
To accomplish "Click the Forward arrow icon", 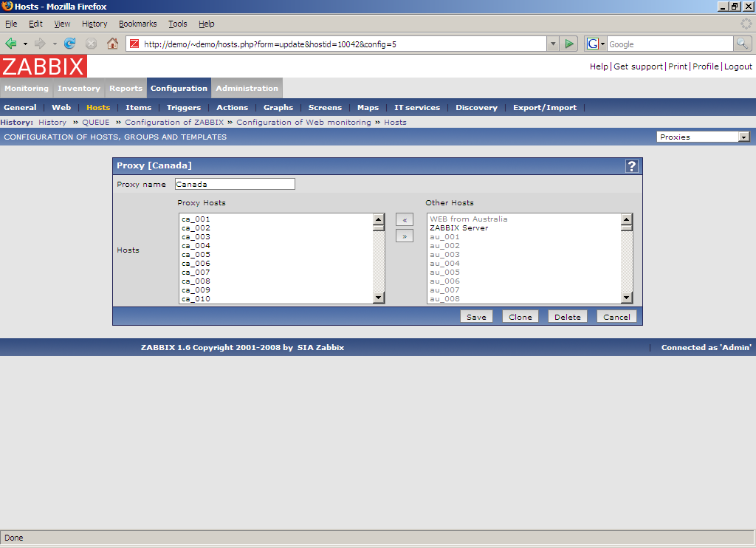I will [40, 44].
